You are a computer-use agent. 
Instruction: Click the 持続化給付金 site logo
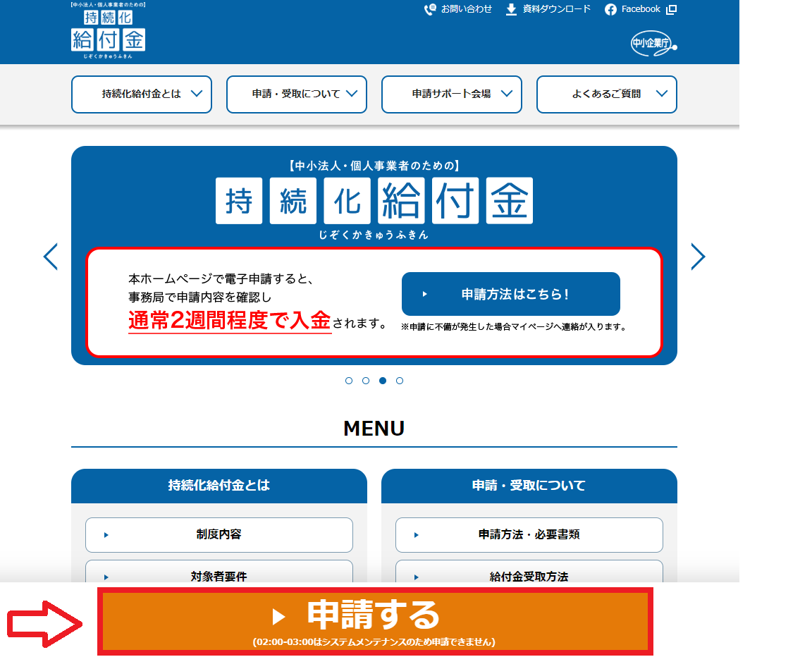[109, 30]
